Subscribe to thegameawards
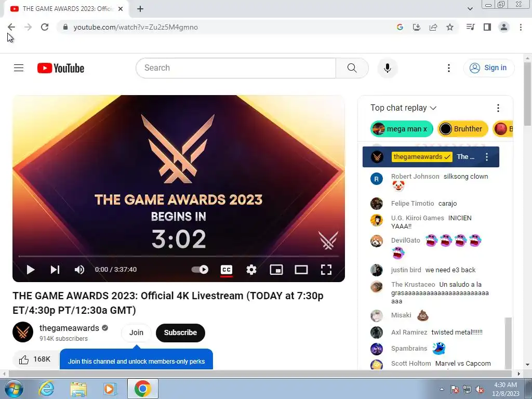This screenshot has width=532, height=399. coord(180,333)
